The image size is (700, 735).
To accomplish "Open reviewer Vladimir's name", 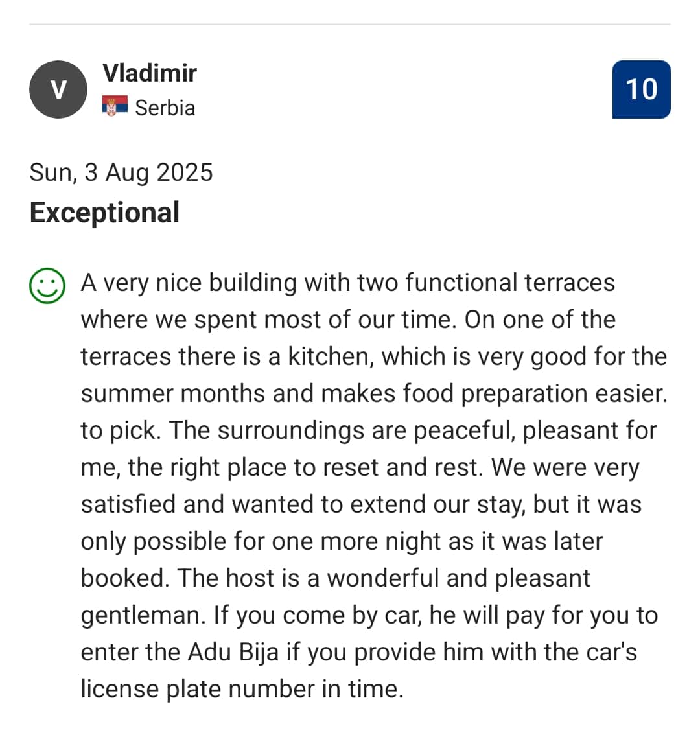I will [x=150, y=73].
